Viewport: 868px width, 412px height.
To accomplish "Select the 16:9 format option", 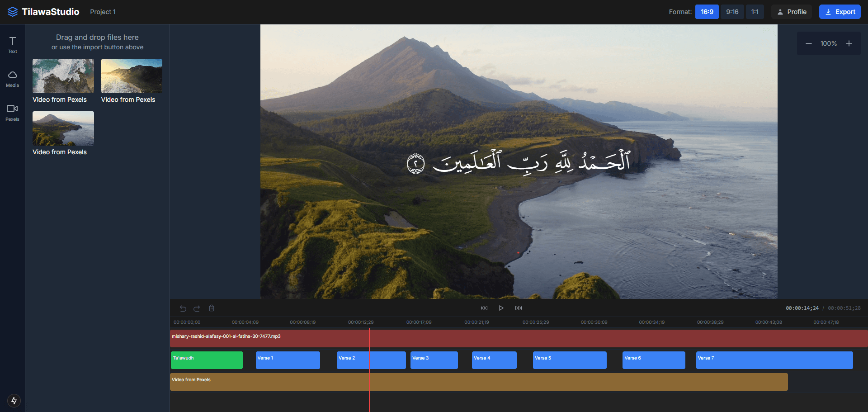I will click(707, 12).
